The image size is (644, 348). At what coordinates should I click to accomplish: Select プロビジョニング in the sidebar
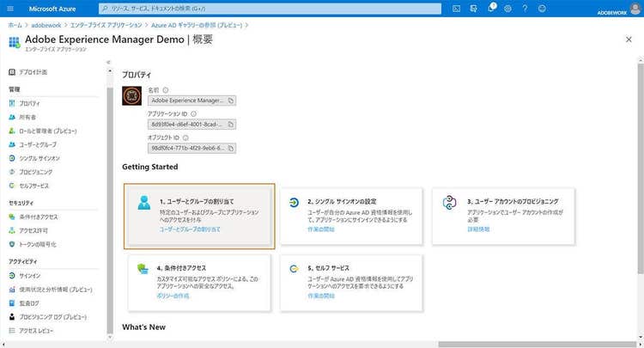36,172
